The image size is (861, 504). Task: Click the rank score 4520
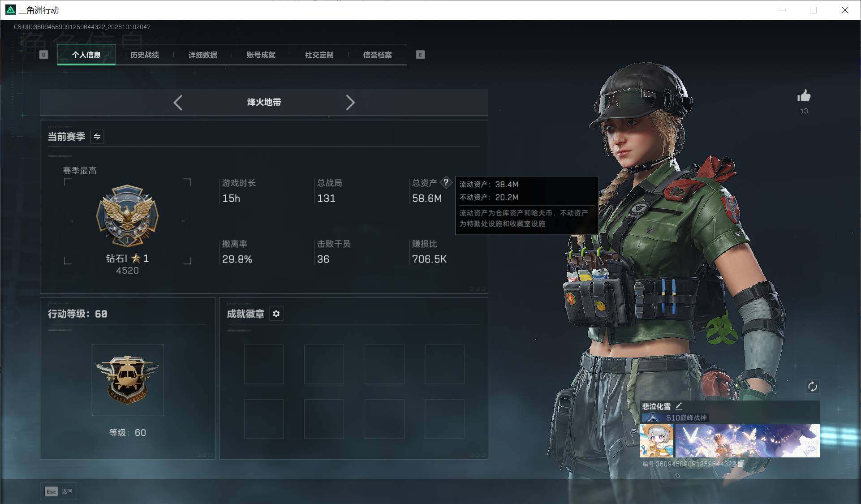127,271
